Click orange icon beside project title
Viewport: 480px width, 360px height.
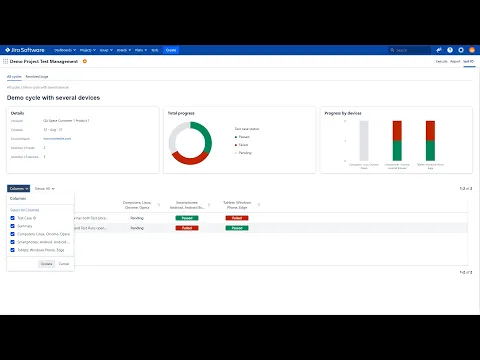85,61
